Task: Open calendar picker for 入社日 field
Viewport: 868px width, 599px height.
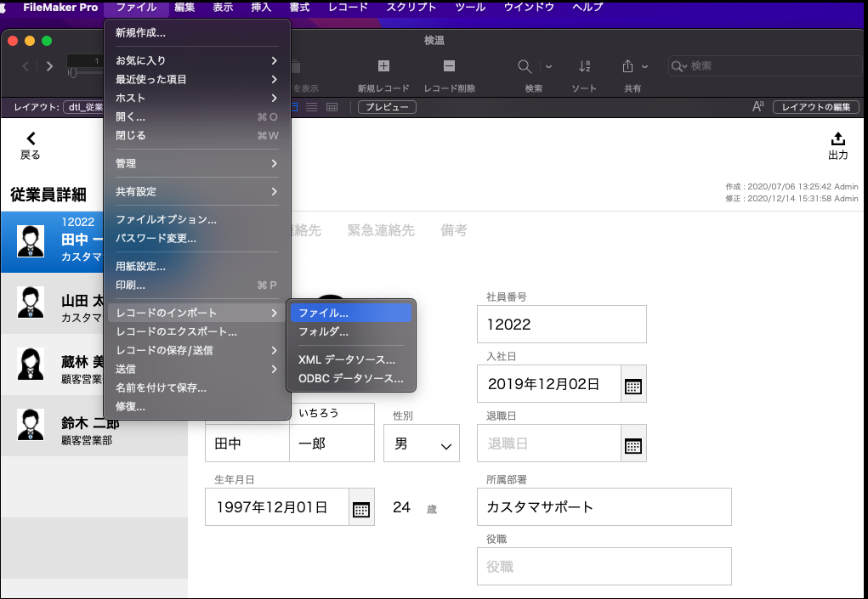Action: pyautogui.click(x=633, y=386)
